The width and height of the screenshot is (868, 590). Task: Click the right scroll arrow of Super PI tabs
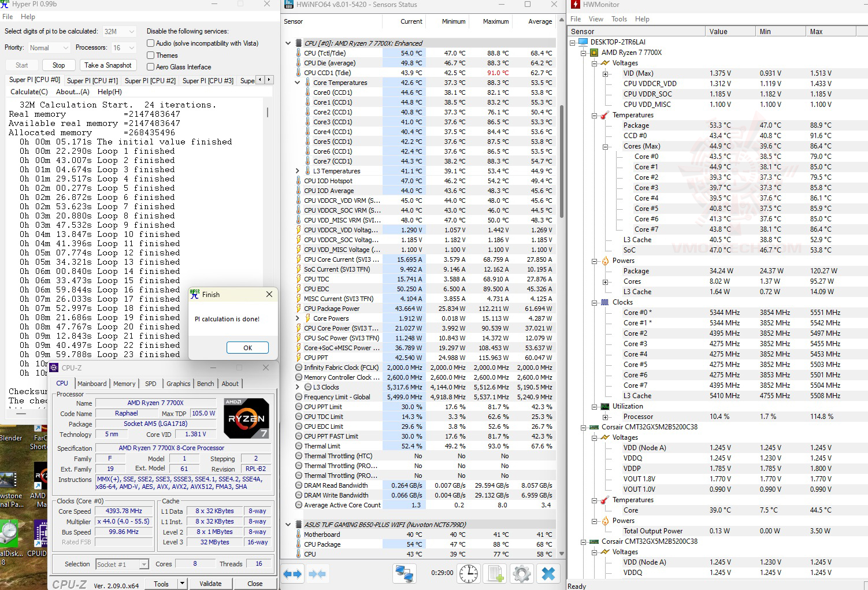[x=269, y=80]
